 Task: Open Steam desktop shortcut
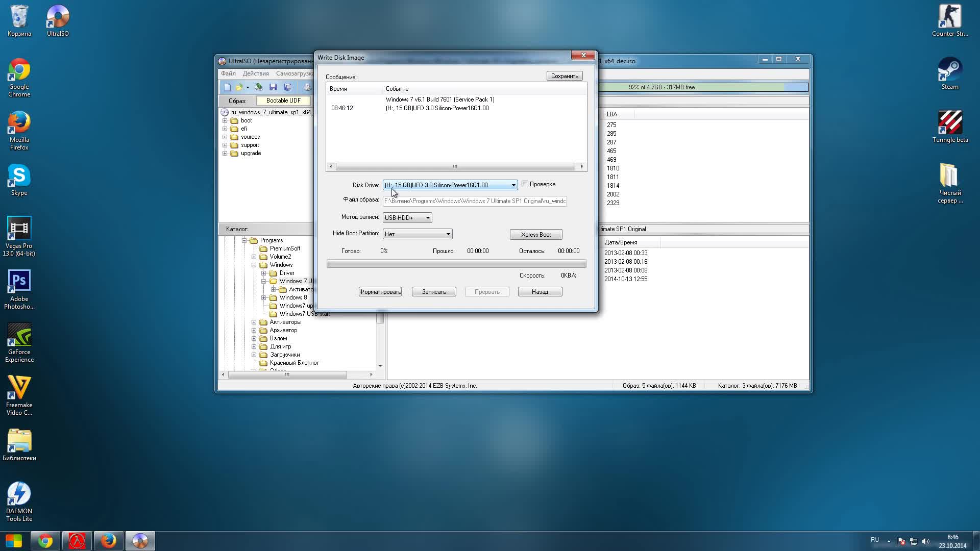coord(949,73)
